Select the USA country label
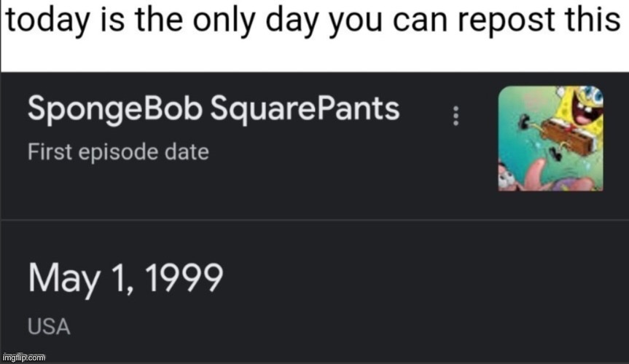629x364 pixels. tap(49, 326)
